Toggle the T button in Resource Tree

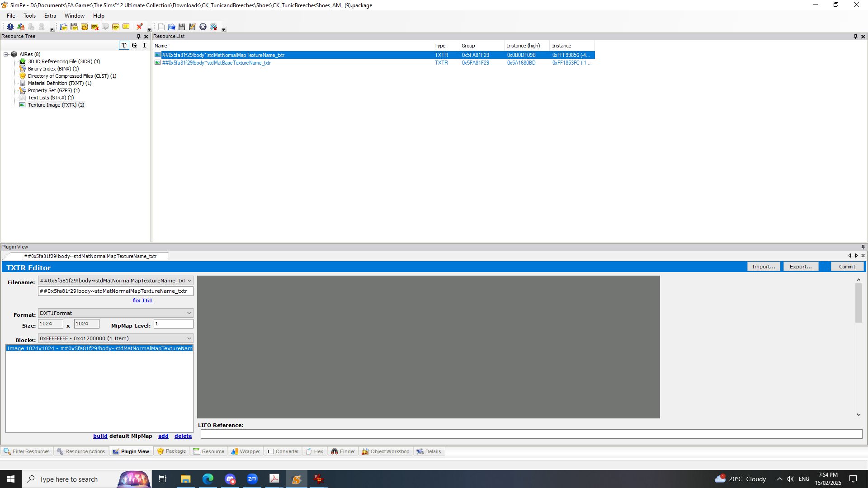pyautogui.click(x=124, y=45)
